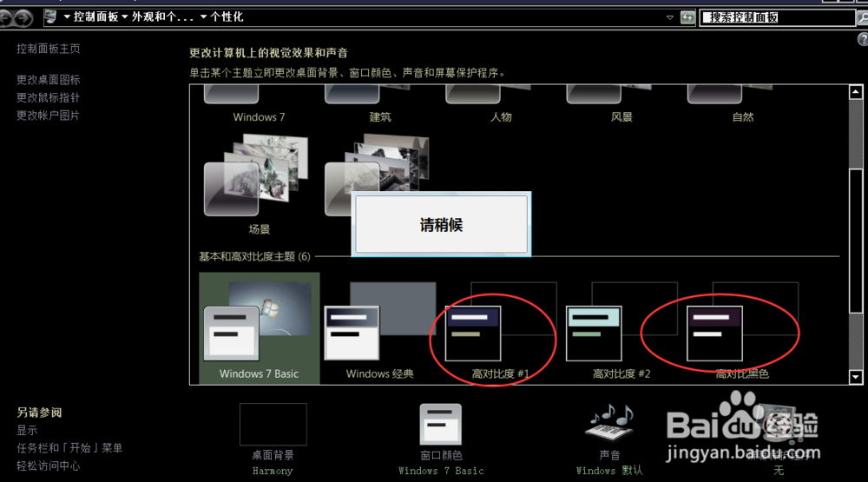The height and width of the screenshot is (482, 868).
Task: Choose the 风景 theme
Action: [621, 105]
